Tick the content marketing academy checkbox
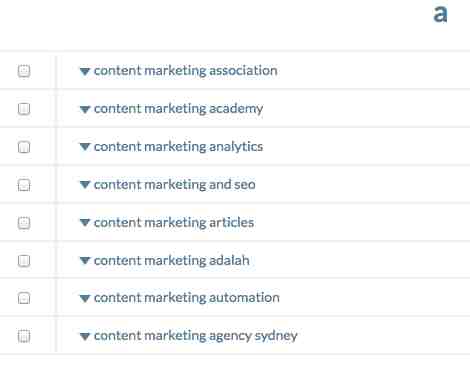470x366 pixels. coord(24,109)
